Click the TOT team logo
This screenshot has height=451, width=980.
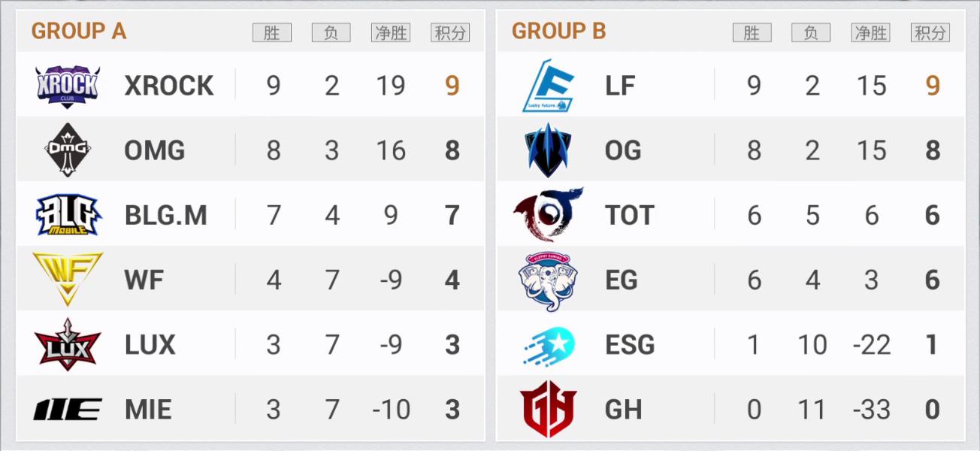[x=549, y=215]
